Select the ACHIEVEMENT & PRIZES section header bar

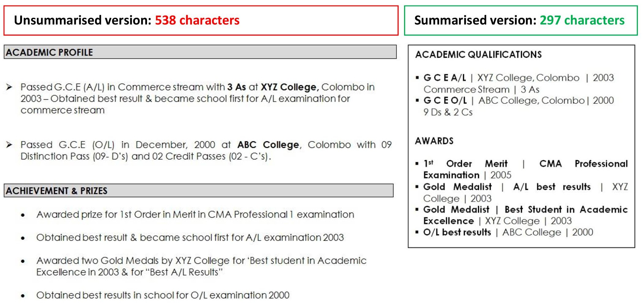coord(198,191)
